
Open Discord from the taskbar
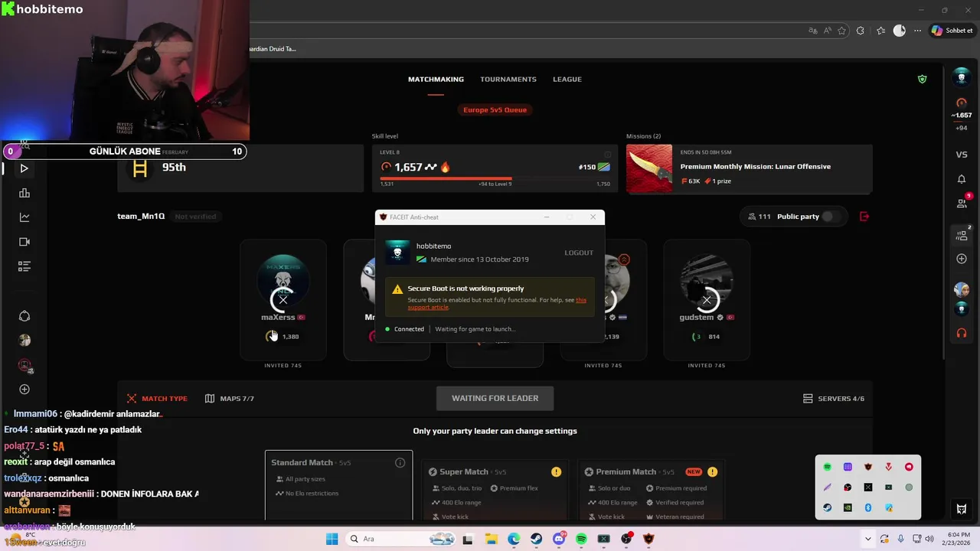(x=559, y=539)
